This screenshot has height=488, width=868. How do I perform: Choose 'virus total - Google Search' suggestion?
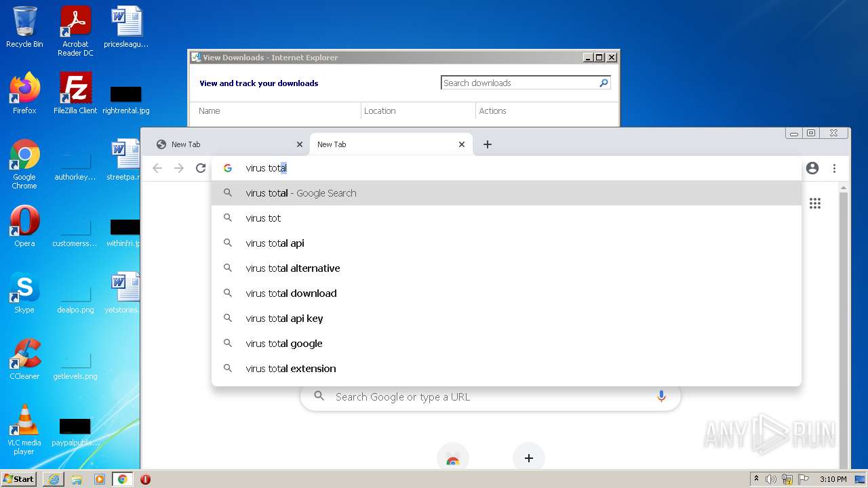(507, 193)
